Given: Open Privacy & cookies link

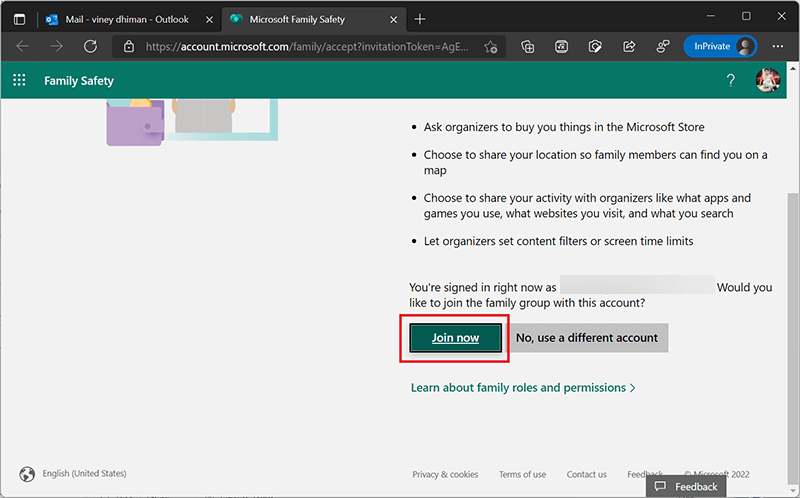Looking at the screenshot, I should pos(445,475).
